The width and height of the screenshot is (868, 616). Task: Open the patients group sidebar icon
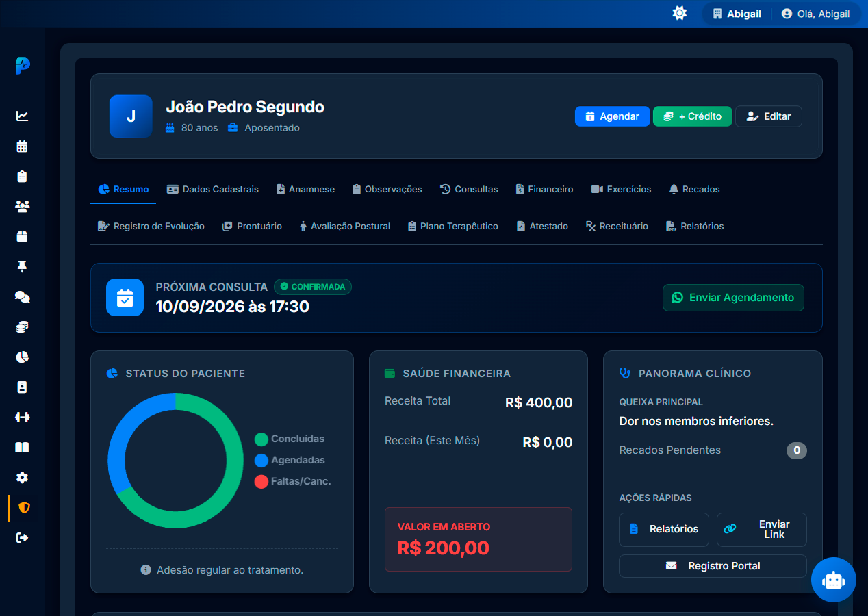23,207
